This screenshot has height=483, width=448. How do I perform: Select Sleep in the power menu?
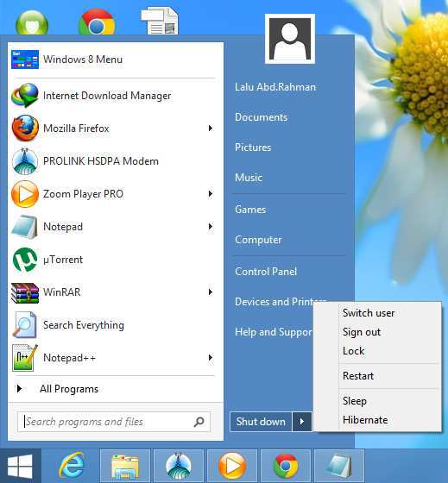pyautogui.click(x=355, y=401)
